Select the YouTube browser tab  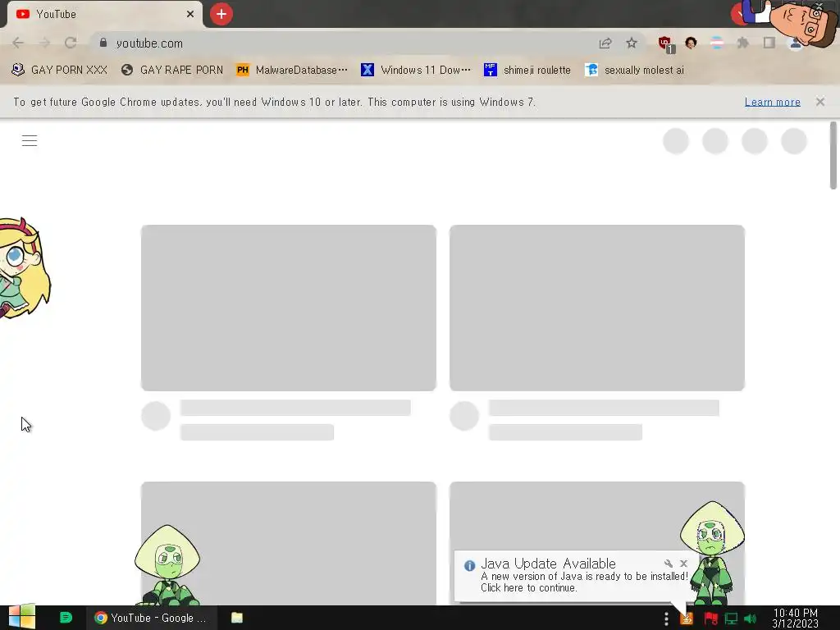point(102,14)
